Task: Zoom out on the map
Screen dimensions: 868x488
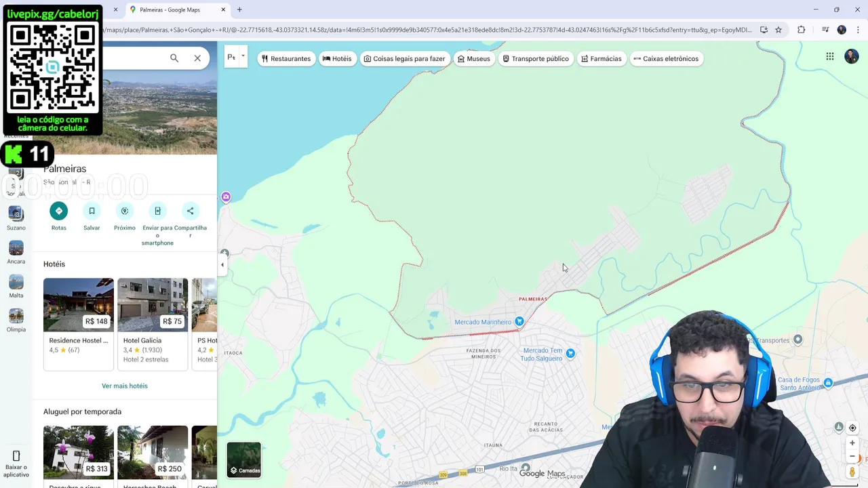Action: click(852, 456)
